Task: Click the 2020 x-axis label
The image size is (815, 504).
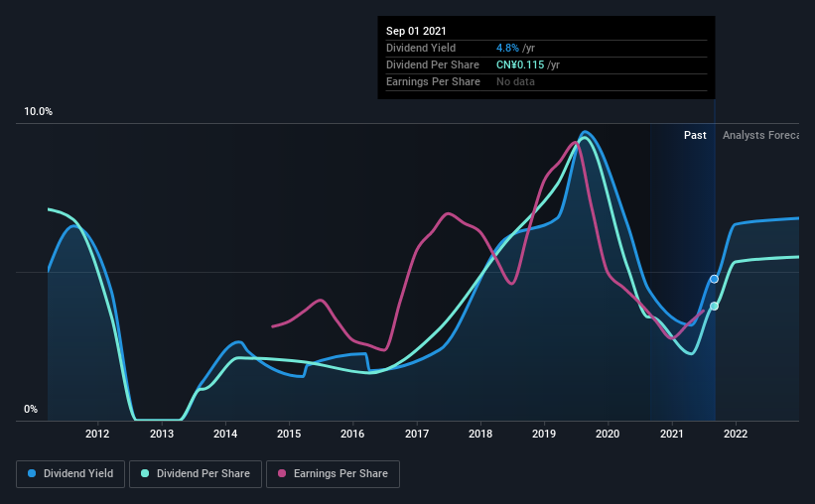Action: (x=608, y=434)
